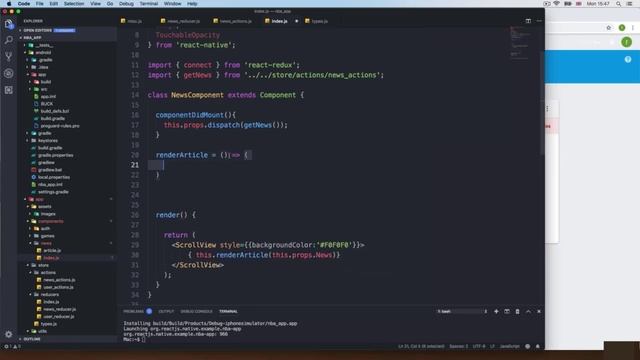Open the File menu
Image resolution: width=640 pixels, height=360 pixels.
click(x=39, y=4)
